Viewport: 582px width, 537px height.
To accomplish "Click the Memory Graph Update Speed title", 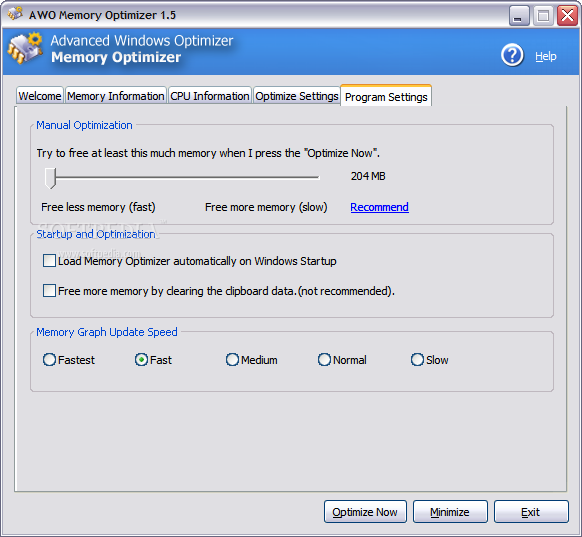I will point(107,332).
